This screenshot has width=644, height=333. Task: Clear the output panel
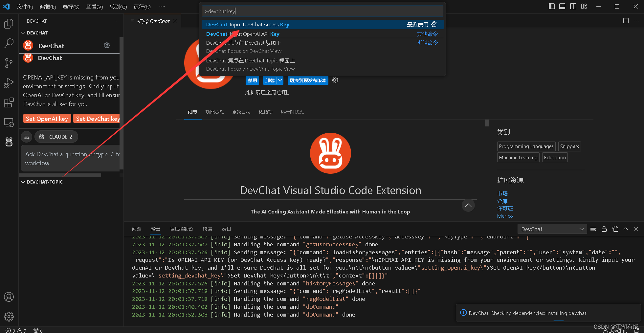(593, 229)
